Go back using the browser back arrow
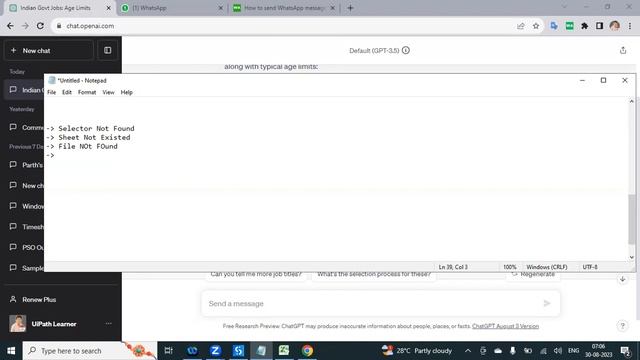Image resolution: width=640 pixels, height=360 pixels. click(10, 26)
